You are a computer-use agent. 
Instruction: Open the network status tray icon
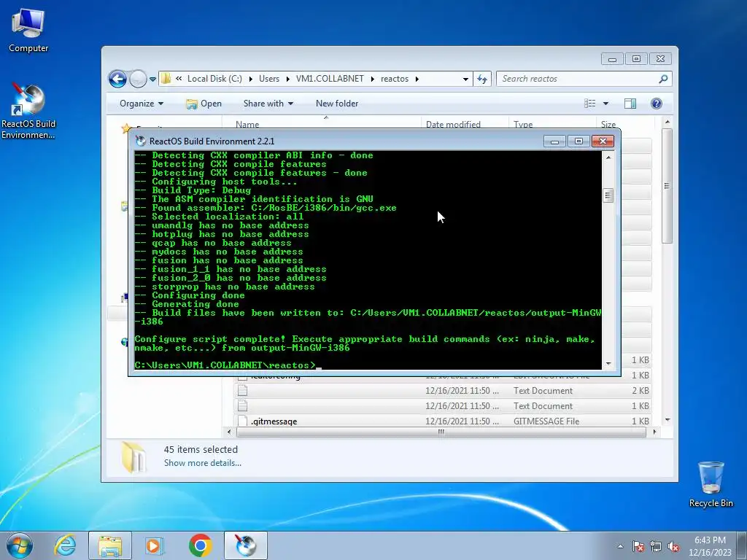[656, 547]
